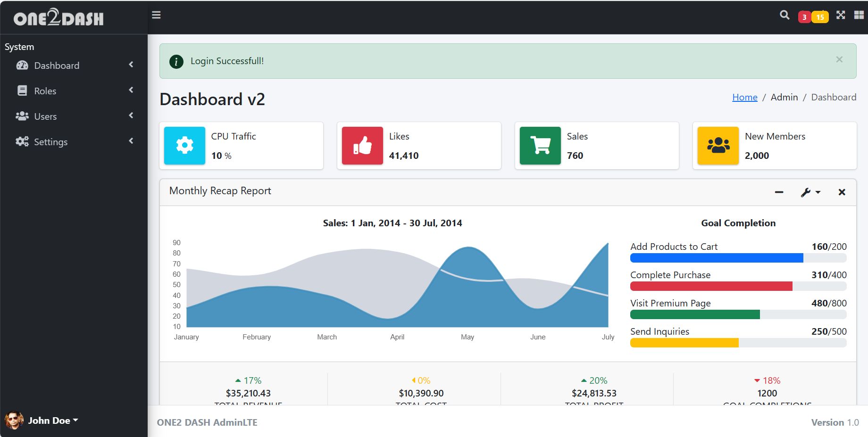Select Users in the sidebar menu
The image size is (868, 437).
[x=45, y=116]
